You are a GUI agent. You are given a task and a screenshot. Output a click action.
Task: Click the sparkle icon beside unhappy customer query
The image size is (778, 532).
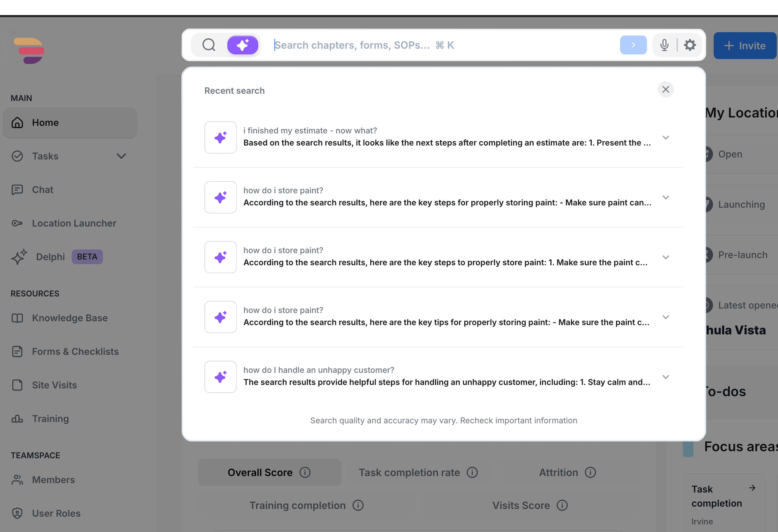[220, 377]
